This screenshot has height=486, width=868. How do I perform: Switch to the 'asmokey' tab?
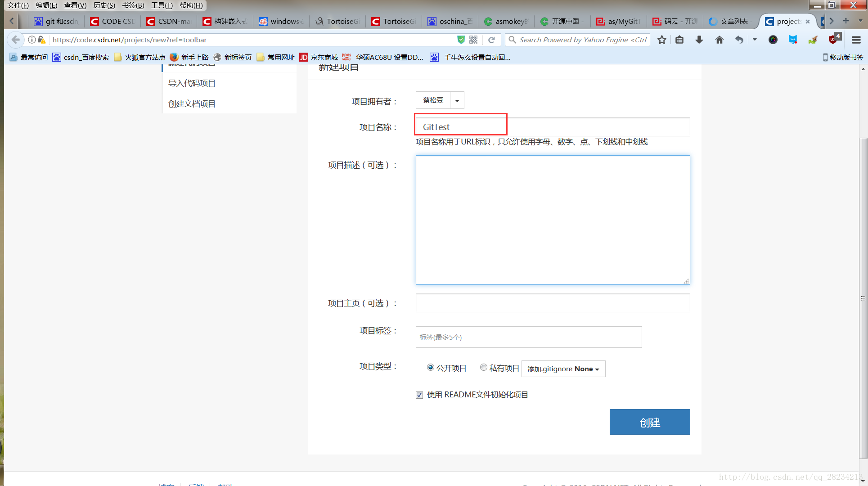click(x=506, y=21)
